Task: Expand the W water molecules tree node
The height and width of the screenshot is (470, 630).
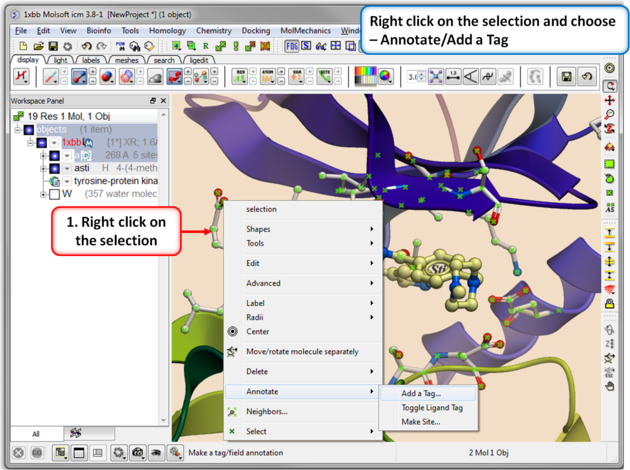Action: pyautogui.click(x=42, y=194)
